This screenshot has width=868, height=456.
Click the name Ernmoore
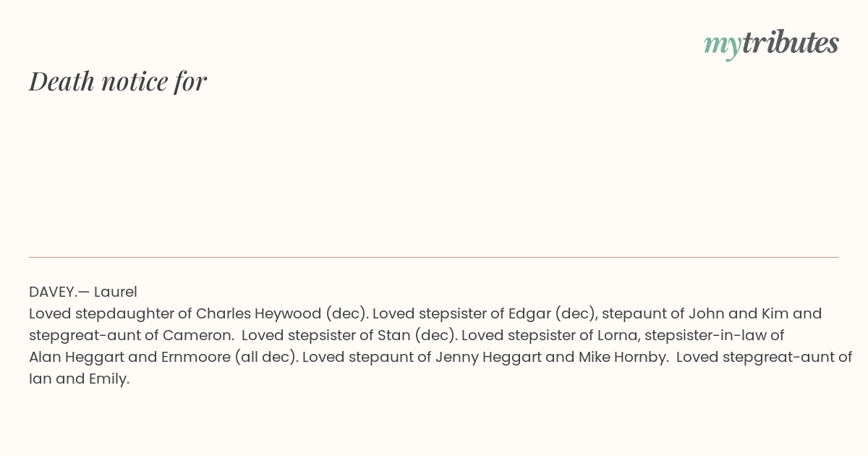[195, 357]
